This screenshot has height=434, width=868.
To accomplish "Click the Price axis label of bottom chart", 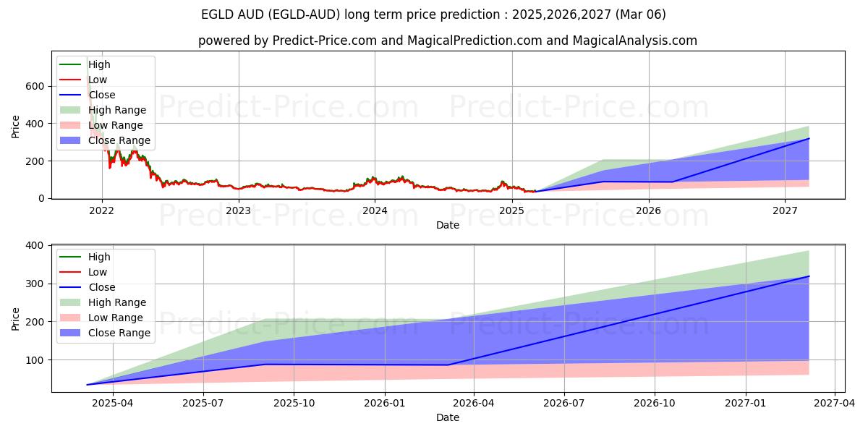I will 16,318.
